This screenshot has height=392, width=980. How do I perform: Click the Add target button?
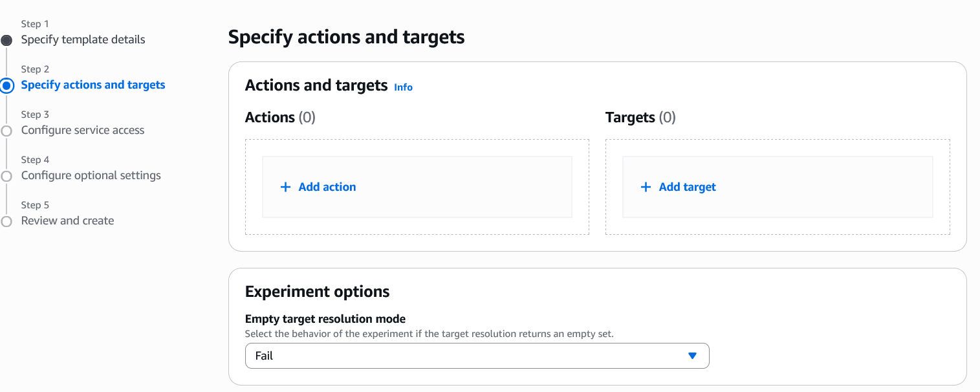677,186
